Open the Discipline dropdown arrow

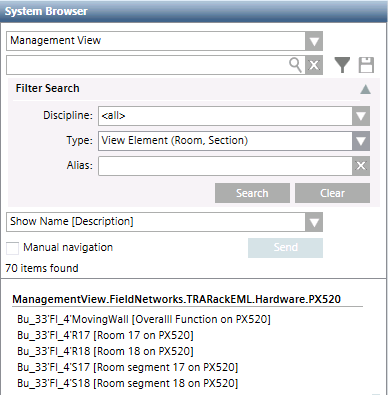(x=361, y=116)
